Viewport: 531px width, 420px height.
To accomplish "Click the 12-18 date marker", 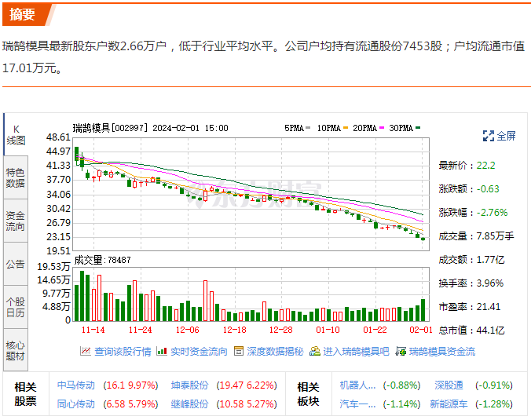I will tap(234, 330).
